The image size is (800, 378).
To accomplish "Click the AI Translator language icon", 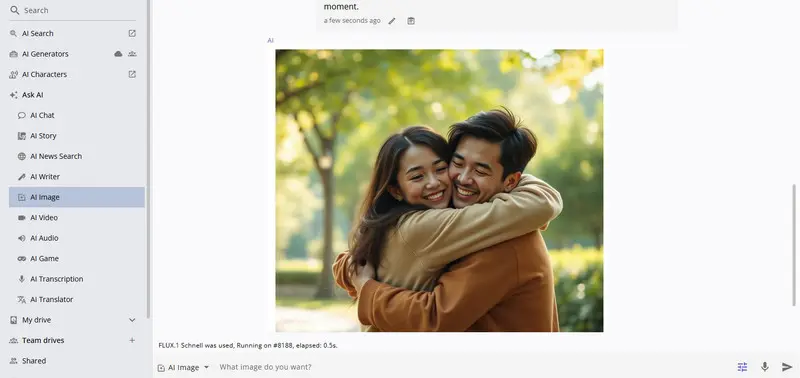I will [x=21, y=299].
